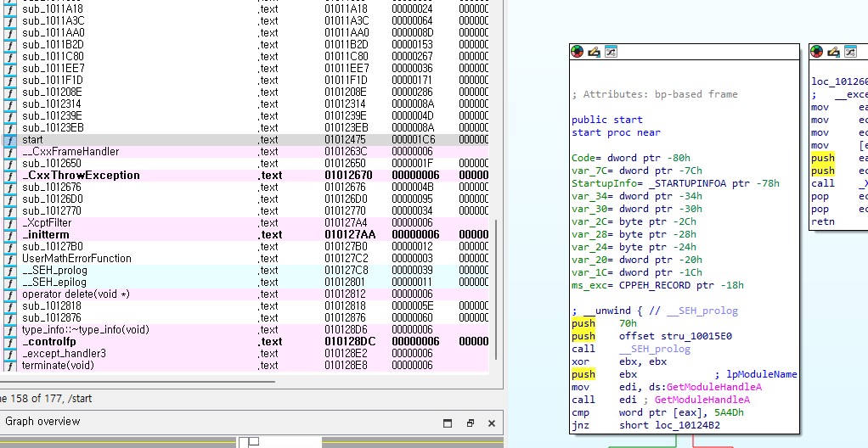Click function icon beside operator delete(void *)
This screenshot has width=868, height=448.
point(10,294)
